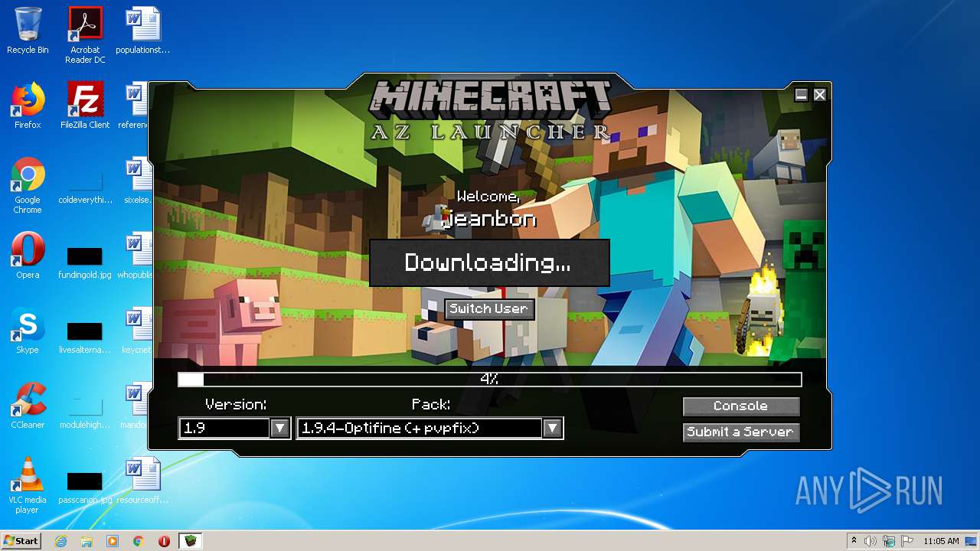Open Internet Explorer from taskbar
Image resolution: width=980 pixels, height=551 pixels.
(60, 541)
